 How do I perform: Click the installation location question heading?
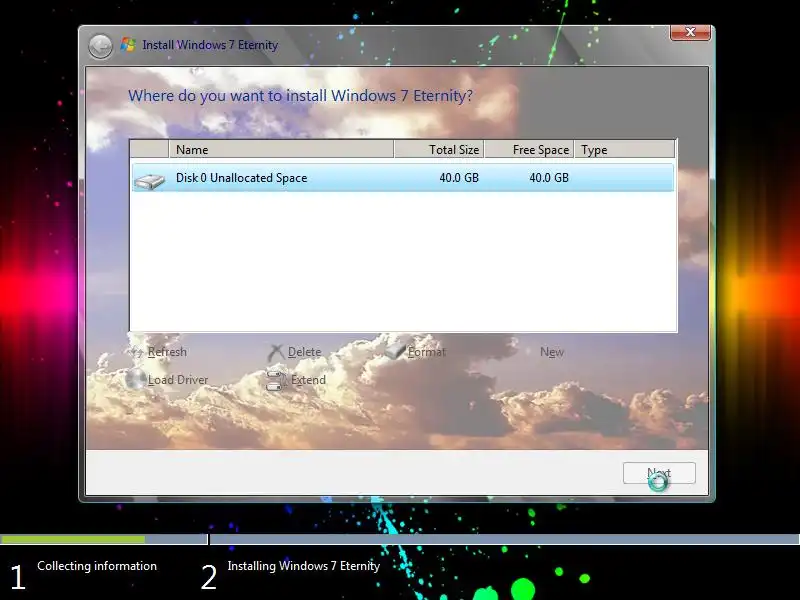point(300,96)
